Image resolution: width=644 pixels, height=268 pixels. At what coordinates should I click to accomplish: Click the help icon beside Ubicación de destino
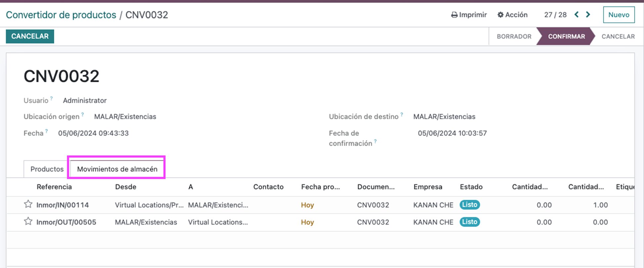[401, 114]
